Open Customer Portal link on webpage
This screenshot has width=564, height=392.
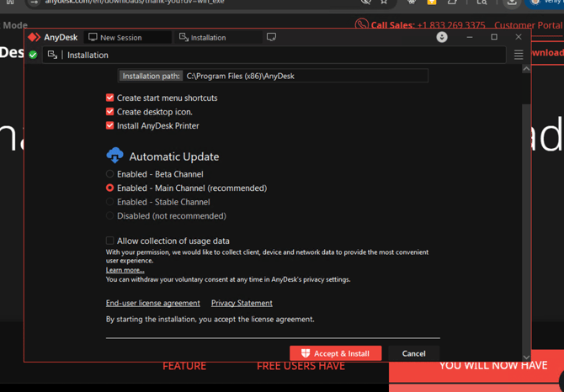(528, 25)
